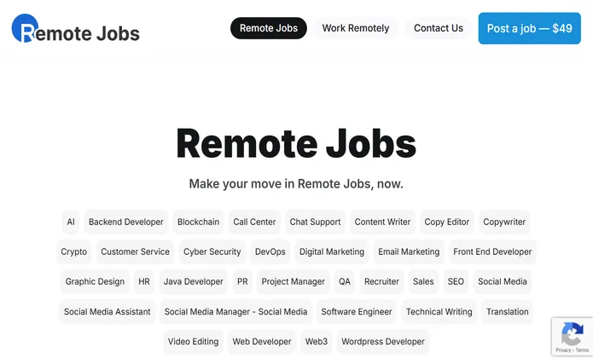Viewport: 593px width, 364px height.
Task: Choose the Cyber Security tag
Action: pyautogui.click(x=212, y=251)
